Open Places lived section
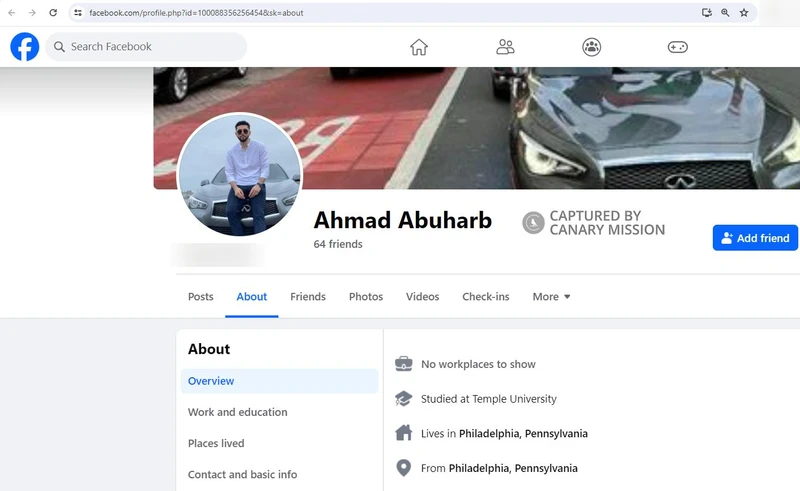Image resolution: width=800 pixels, height=491 pixels. (216, 443)
